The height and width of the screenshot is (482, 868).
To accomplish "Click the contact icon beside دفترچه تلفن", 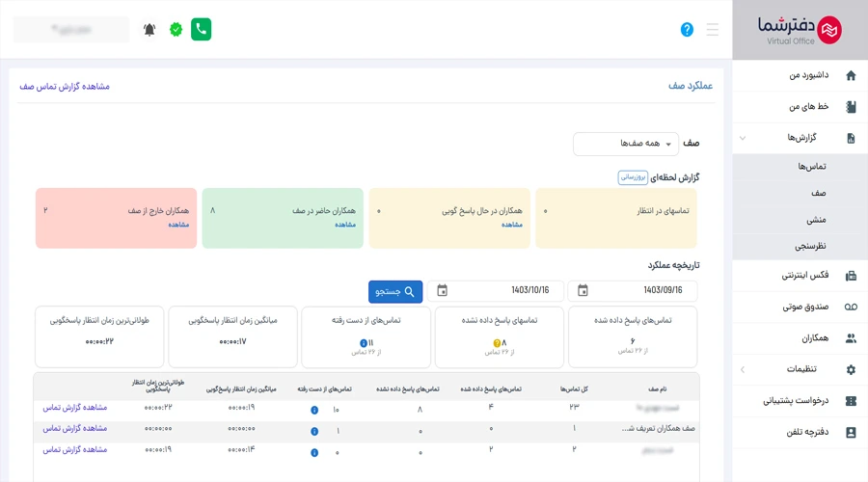I will click(851, 432).
